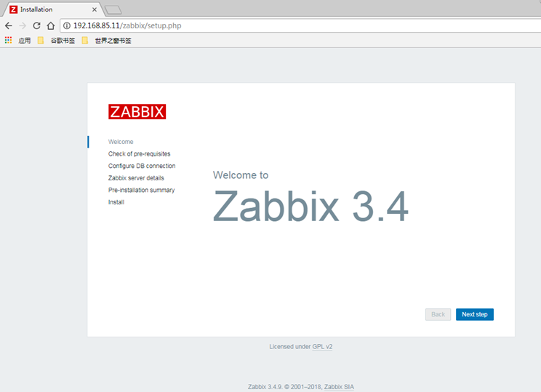The height and width of the screenshot is (392, 541).
Task: Click the Zabbix favicon on the Installation tab
Action: click(x=14, y=9)
